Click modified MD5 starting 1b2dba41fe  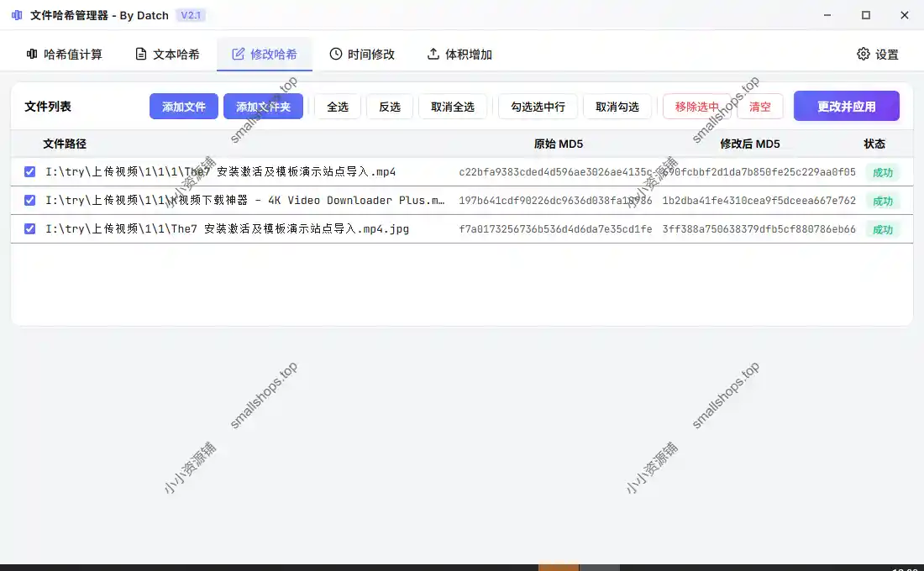pyautogui.click(x=759, y=201)
